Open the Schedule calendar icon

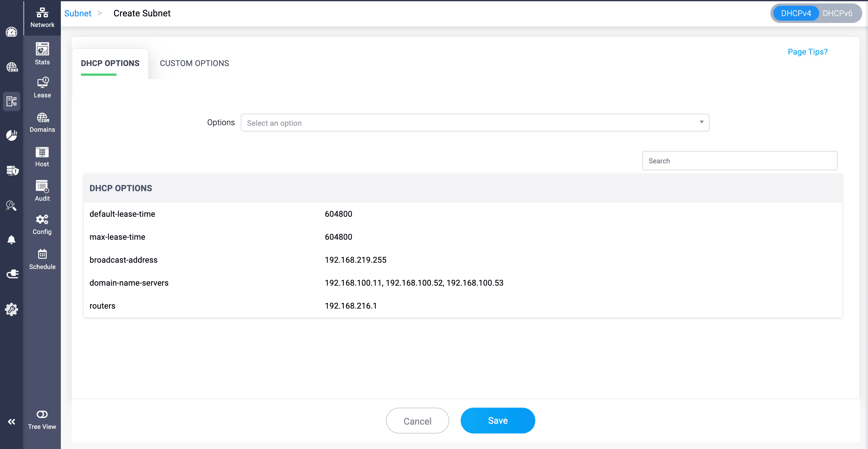42,254
